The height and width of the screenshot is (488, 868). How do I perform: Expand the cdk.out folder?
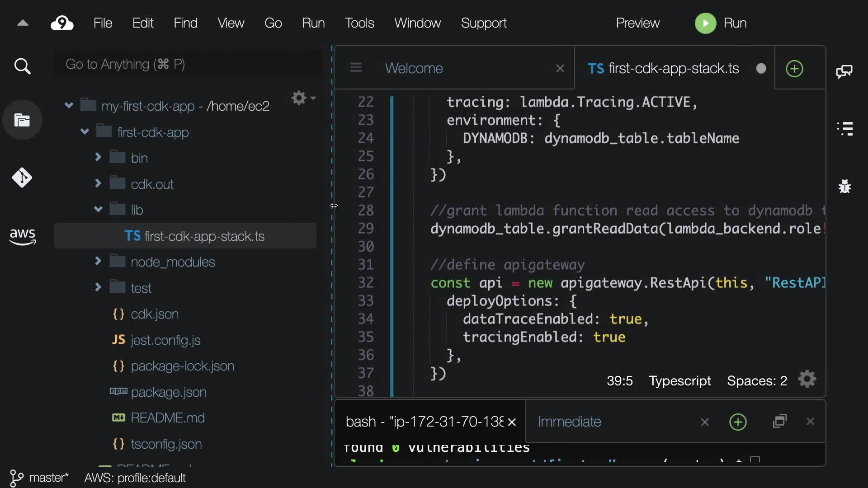(x=98, y=183)
